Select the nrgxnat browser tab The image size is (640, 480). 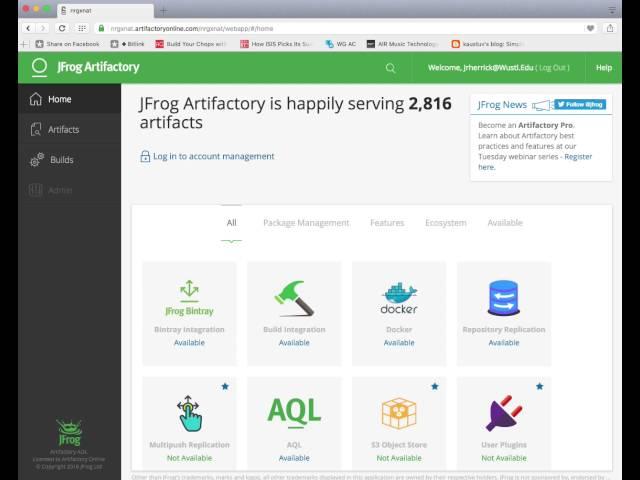(x=105, y=11)
